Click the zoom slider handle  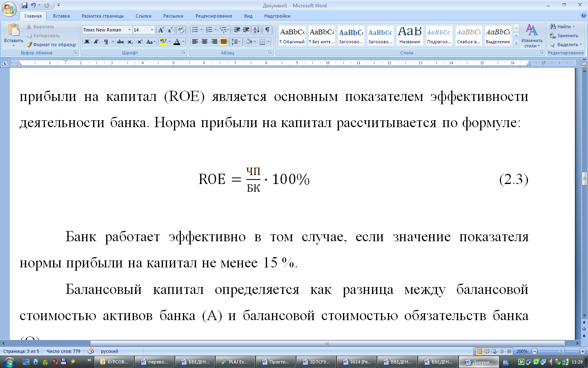click(x=563, y=351)
